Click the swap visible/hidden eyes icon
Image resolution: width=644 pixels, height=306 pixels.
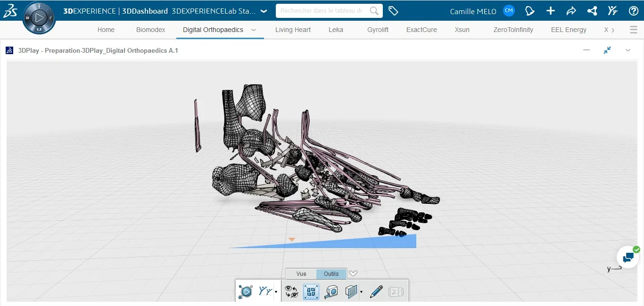291,292
